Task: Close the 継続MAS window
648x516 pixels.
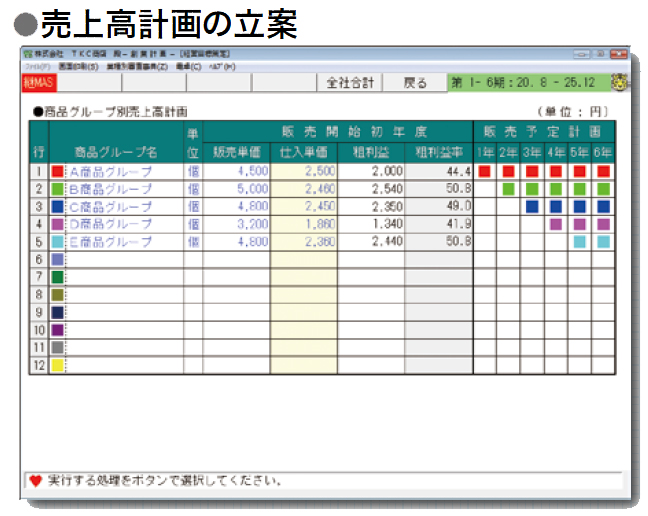Action: click(x=619, y=54)
